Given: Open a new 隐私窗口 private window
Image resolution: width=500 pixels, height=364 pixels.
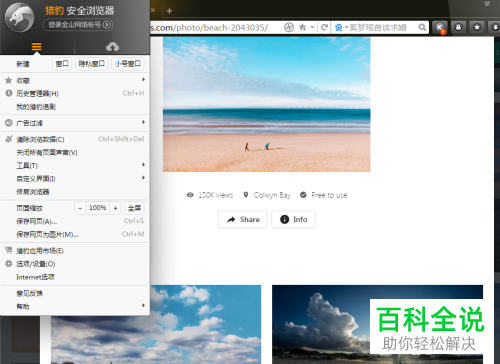Looking at the screenshot, I should point(91,64).
